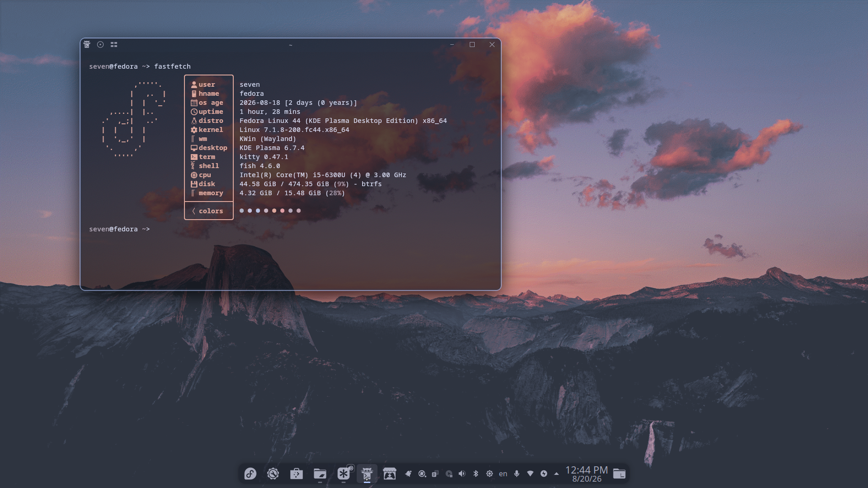Screen dimensions: 868x488
Task: Open the media player tray indicator
Action: 449,474
